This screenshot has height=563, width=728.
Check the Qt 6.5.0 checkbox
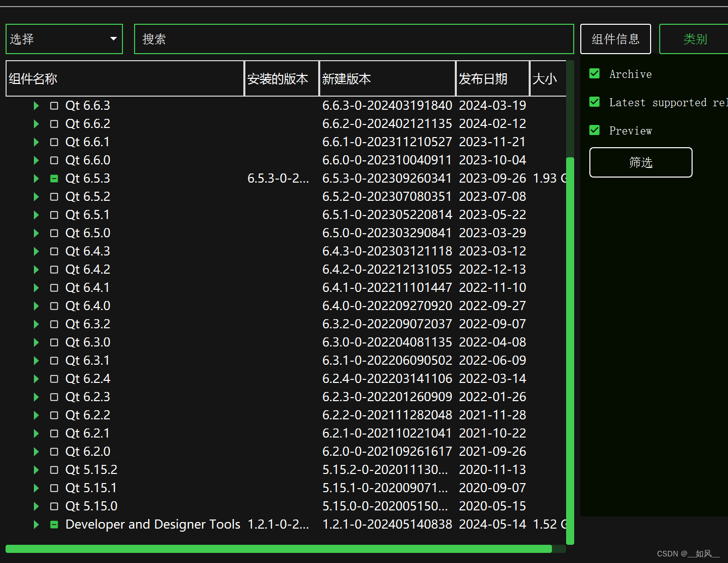54,233
